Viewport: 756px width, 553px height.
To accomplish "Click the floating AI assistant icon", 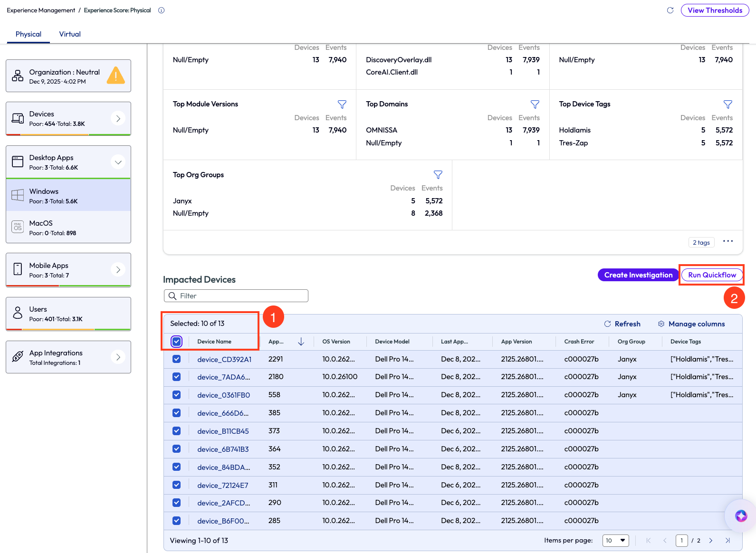I will click(x=741, y=515).
